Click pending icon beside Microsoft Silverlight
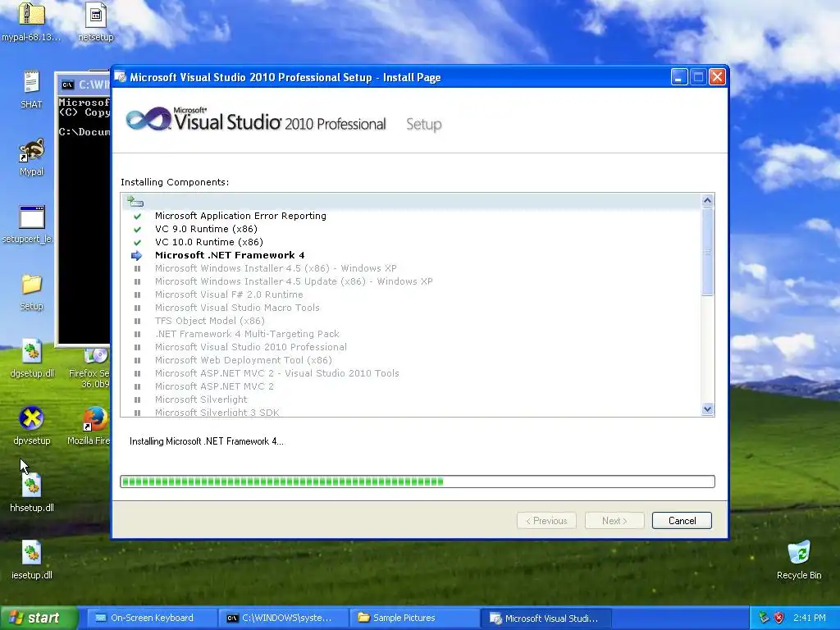Screen dimensions: 840x630 [137, 399]
